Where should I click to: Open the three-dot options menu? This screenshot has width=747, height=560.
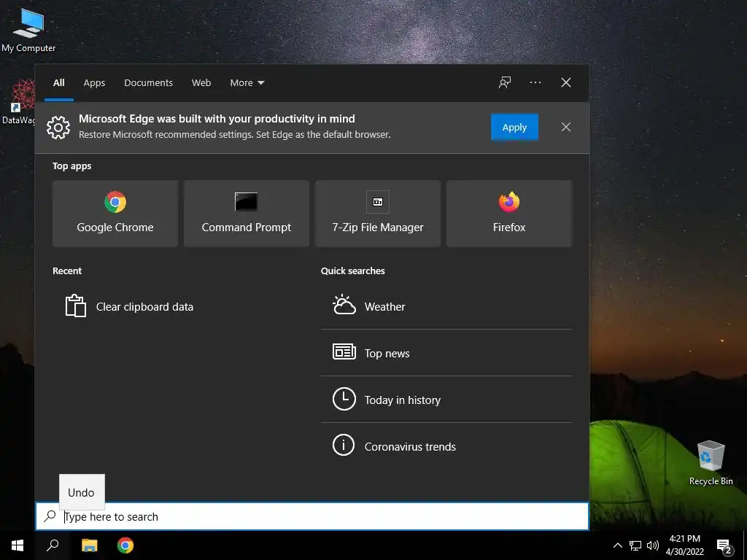tap(535, 82)
